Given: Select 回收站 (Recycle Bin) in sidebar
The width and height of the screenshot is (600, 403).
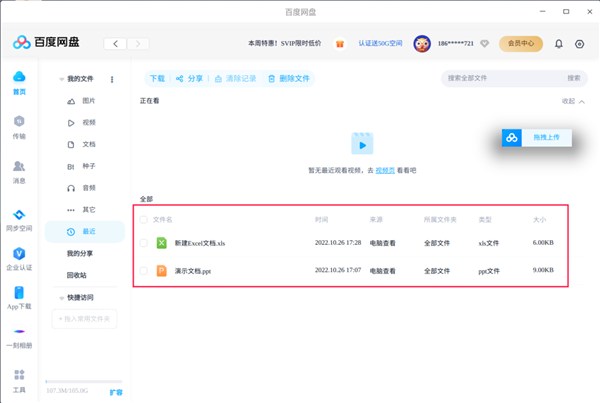Looking at the screenshot, I should click(x=77, y=275).
